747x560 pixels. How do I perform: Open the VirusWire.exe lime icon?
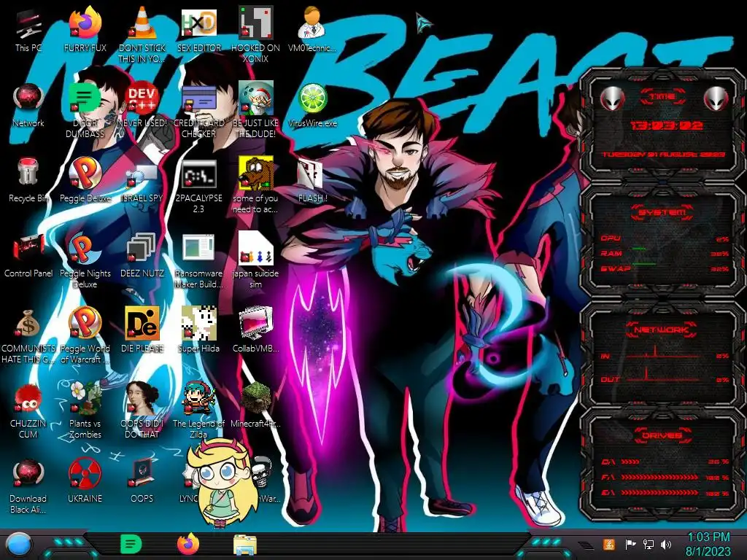pyautogui.click(x=312, y=98)
